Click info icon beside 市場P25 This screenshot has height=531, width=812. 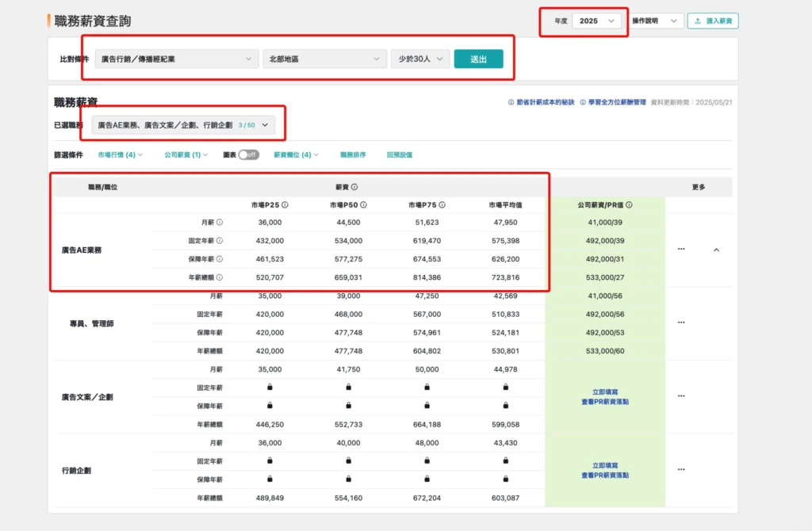285,205
